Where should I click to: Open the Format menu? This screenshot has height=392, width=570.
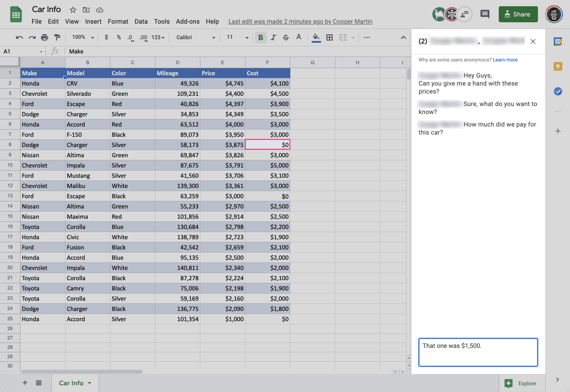pyautogui.click(x=118, y=21)
